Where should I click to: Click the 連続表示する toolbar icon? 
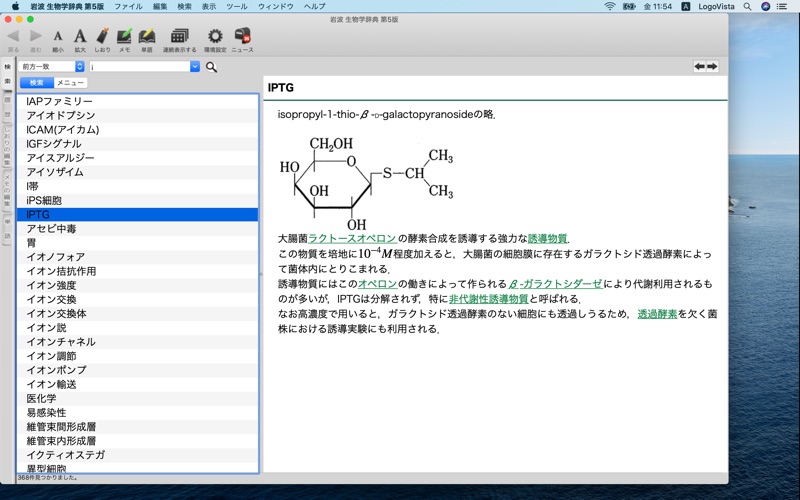pyautogui.click(x=180, y=37)
